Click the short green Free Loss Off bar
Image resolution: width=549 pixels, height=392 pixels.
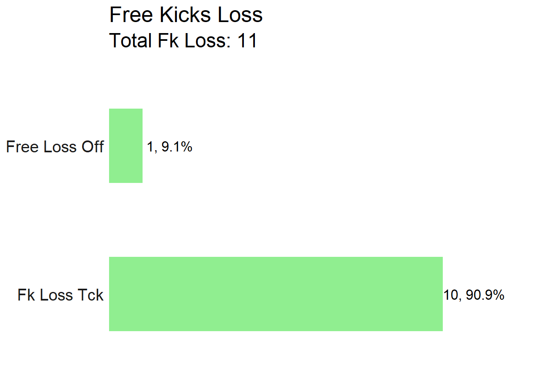[x=126, y=146]
